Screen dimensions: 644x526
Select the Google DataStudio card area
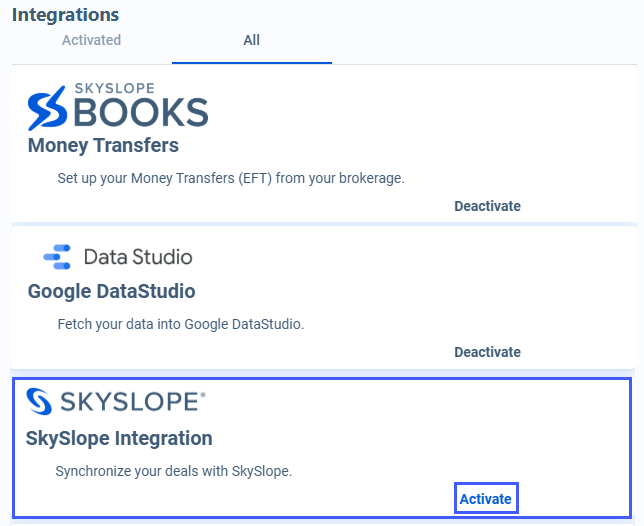click(324, 297)
